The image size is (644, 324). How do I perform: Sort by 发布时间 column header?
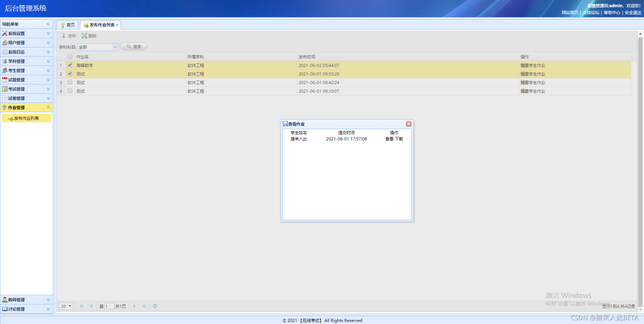(x=408, y=57)
